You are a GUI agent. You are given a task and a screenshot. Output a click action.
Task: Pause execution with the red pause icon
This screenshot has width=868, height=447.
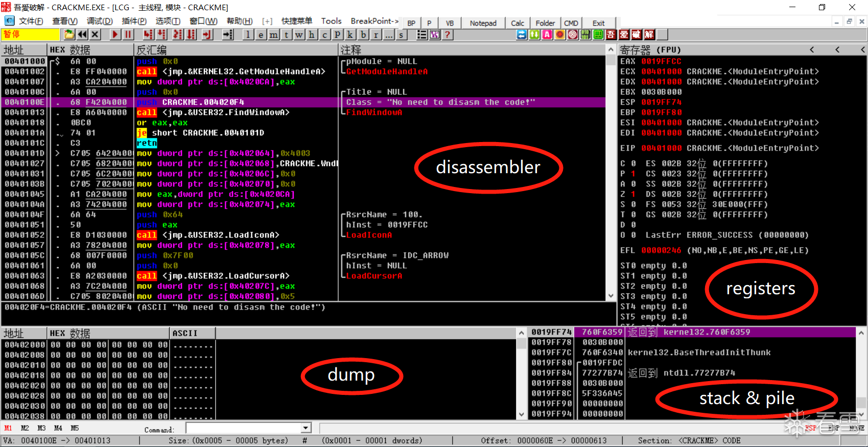[x=128, y=35]
